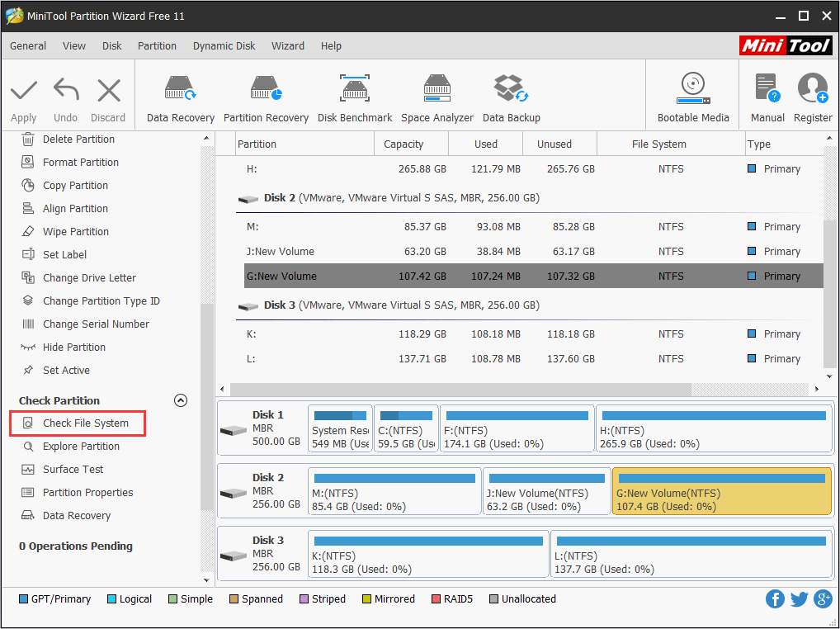Image resolution: width=840 pixels, height=629 pixels.
Task: Select the M: partition row
Action: [534, 227]
